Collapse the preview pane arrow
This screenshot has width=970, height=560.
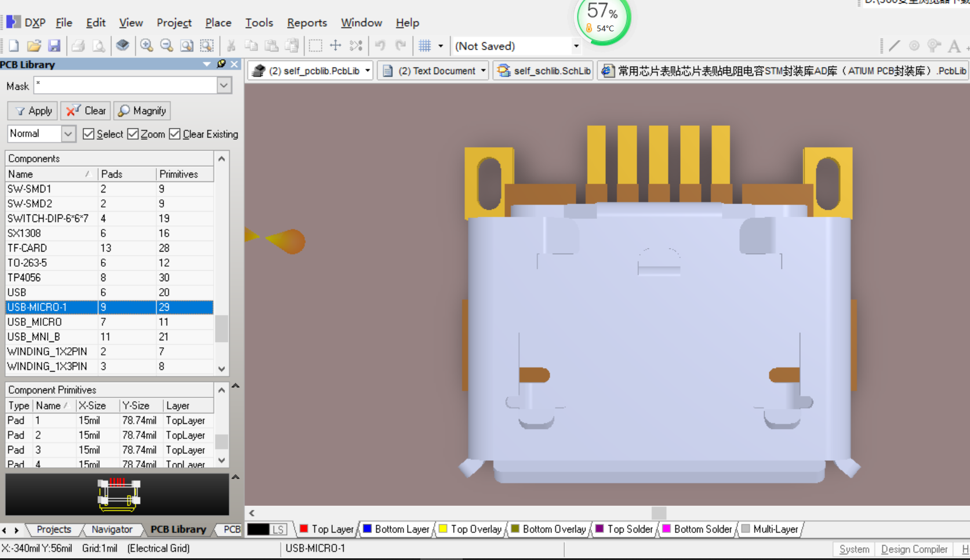coord(235,477)
